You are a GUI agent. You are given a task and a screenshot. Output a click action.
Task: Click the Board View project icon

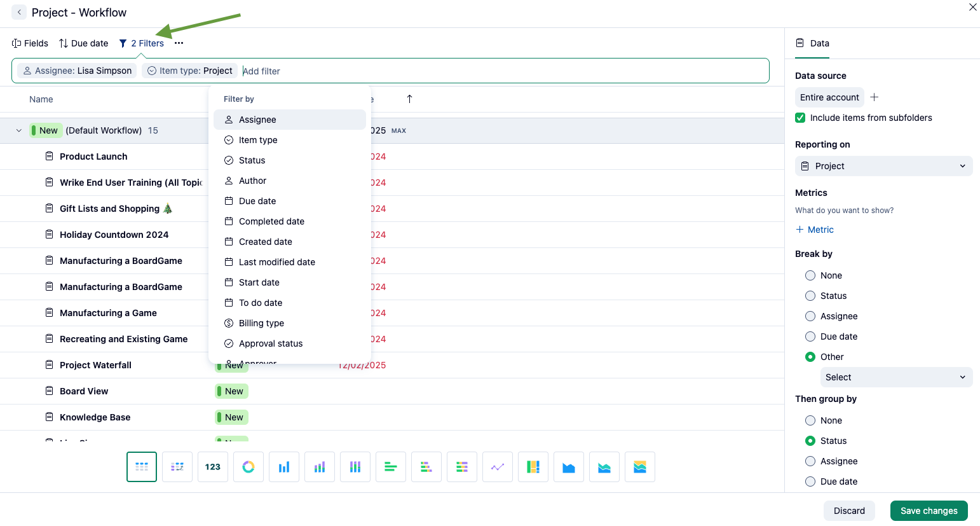point(49,391)
